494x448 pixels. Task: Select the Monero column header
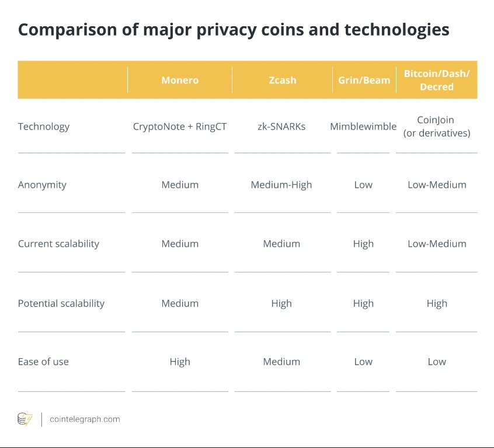click(x=180, y=80)
